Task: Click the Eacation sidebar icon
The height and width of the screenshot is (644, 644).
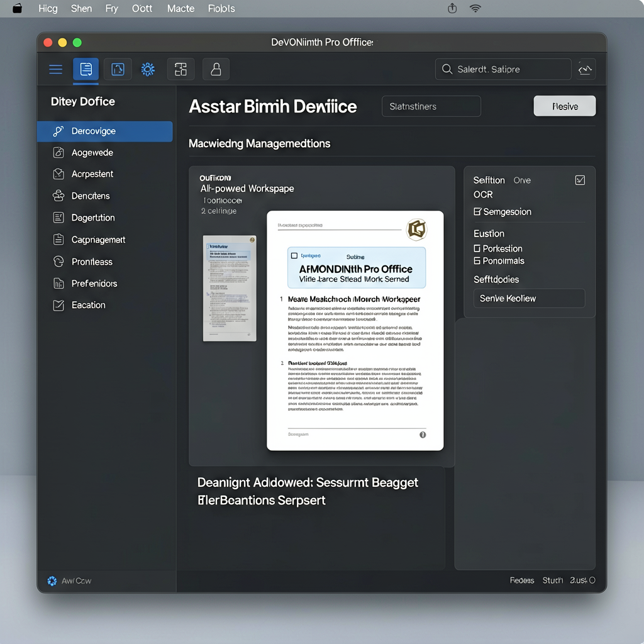Action: [58, 305]
